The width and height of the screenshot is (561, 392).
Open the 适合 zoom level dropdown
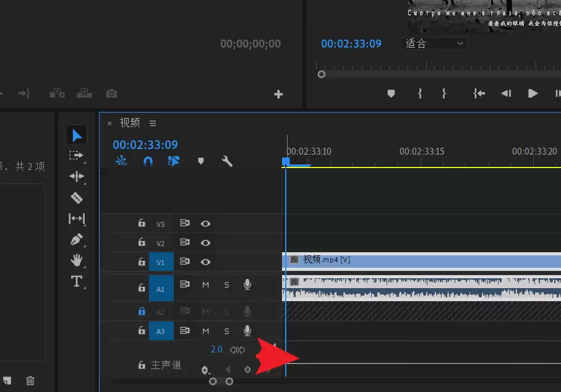pyautogui.click(x=434, y=44)
